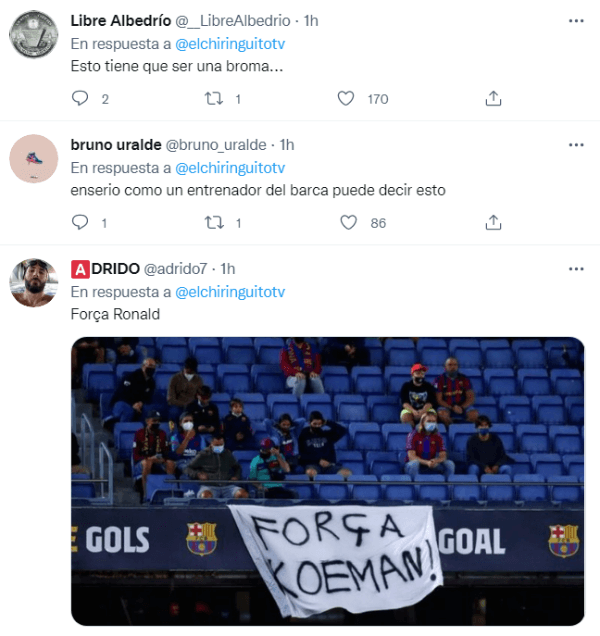Open @elchiringuitotv link in bruno uralde's reply
Screen dimensions: 600x636
pyautogui.click(x=230, y=168)
